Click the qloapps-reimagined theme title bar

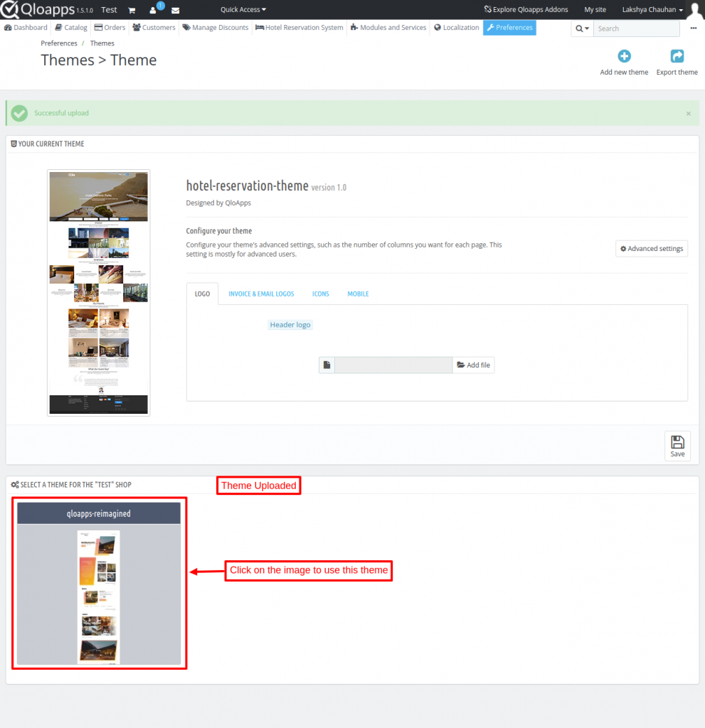98,513
